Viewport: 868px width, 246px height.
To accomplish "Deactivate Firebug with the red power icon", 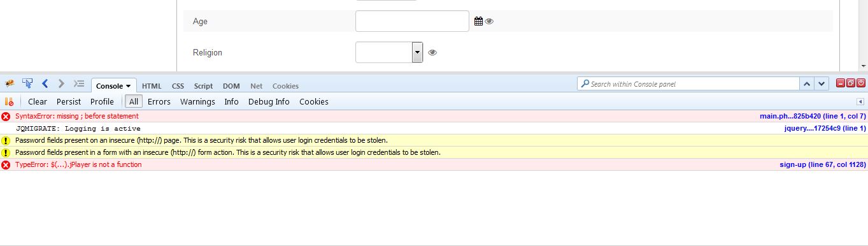I will point(861,83).
